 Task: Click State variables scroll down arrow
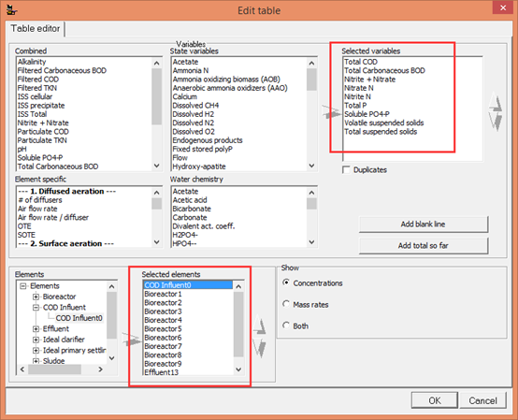(x=311, y=166)
